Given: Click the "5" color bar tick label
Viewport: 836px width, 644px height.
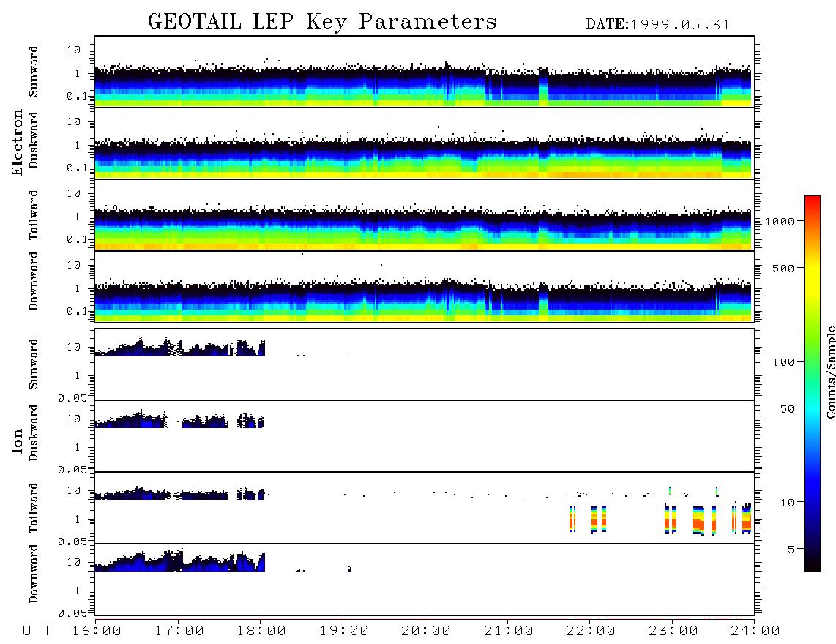Looking at the screenshot, I should pos(791,550).
